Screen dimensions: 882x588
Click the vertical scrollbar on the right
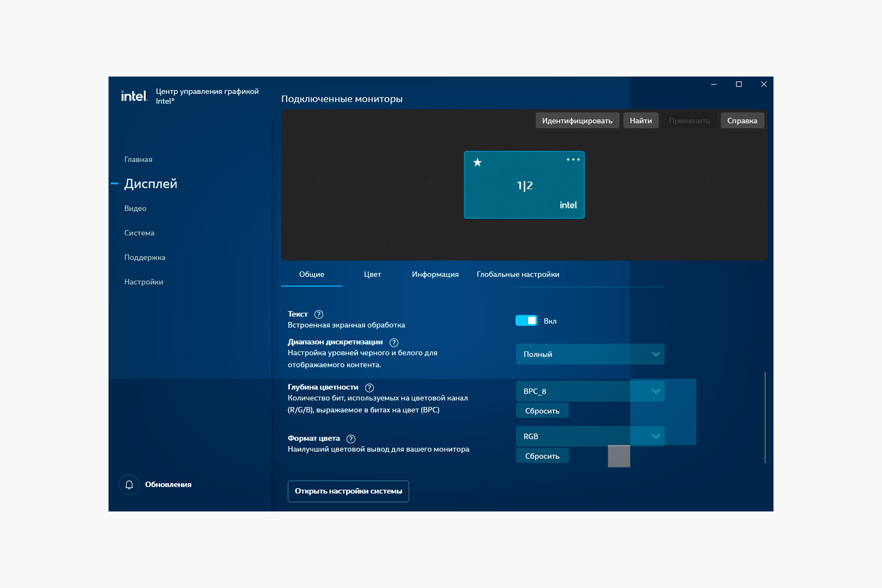click(765, 418)
